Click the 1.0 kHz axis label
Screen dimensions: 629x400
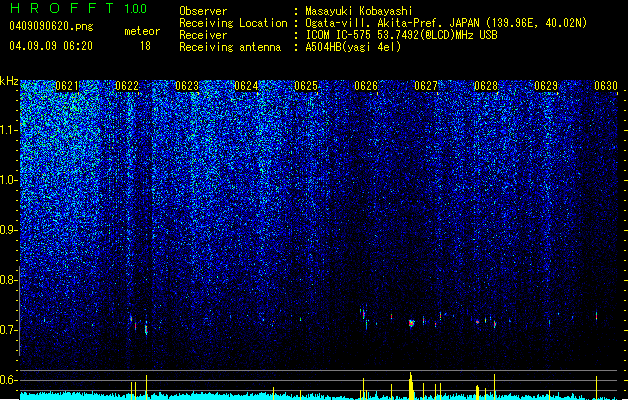[8, 180]
